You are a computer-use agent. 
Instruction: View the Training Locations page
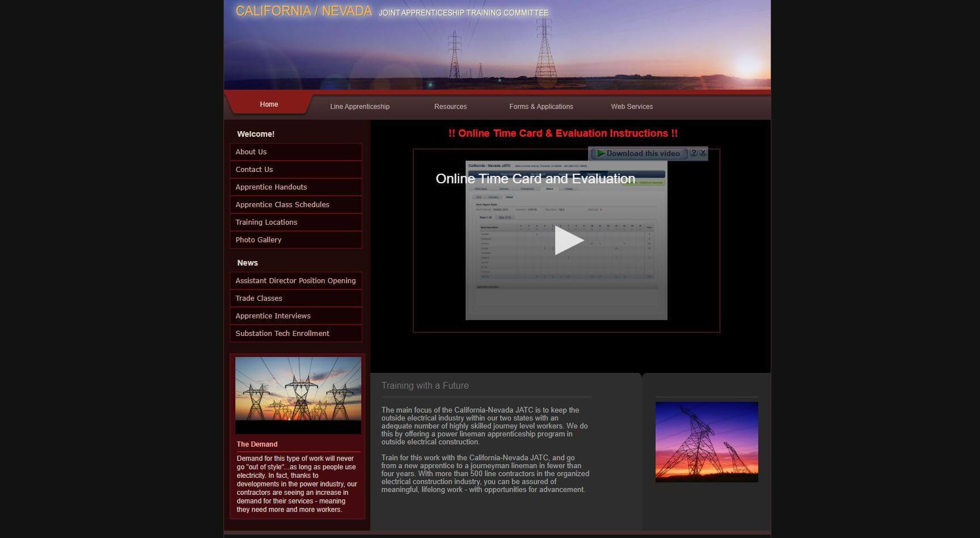266,222
